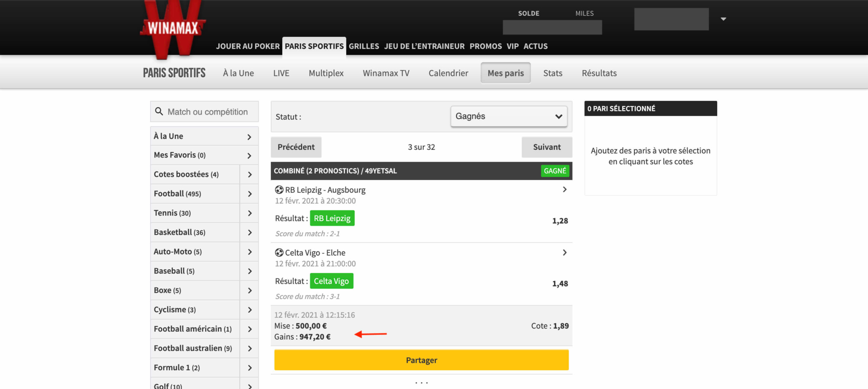The height and width of the screenshot is (389, 868).
Task: Expand the Baseball (5) chevron
Action: point(249,271)
